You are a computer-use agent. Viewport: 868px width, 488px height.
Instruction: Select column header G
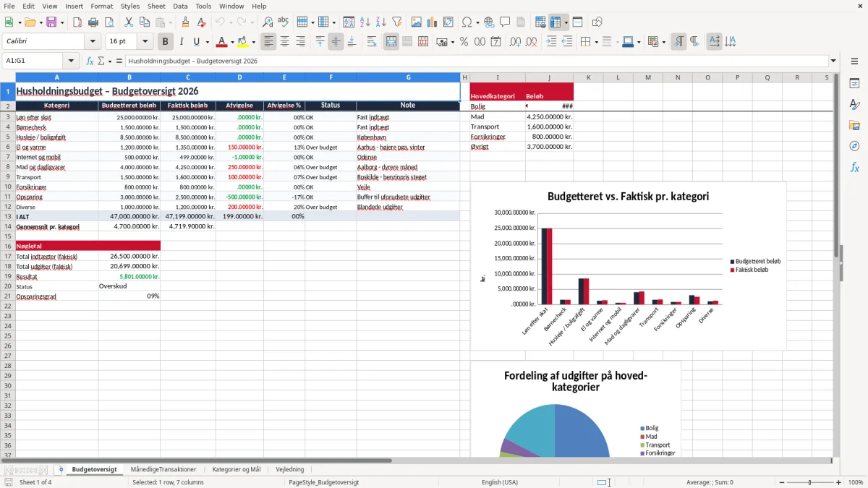(408, 77)
